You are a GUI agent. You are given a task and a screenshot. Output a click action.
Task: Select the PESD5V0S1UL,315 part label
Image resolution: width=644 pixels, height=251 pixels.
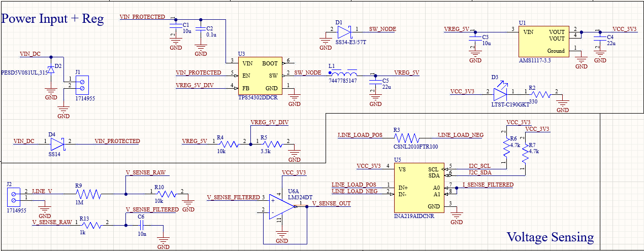tap(23, 73)
